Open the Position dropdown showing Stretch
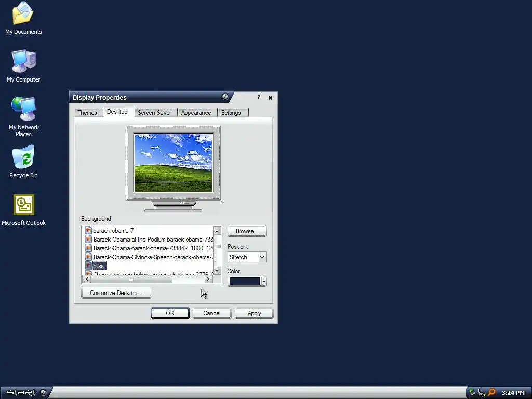Screen dimensions: 532x399 pos(247,257)
